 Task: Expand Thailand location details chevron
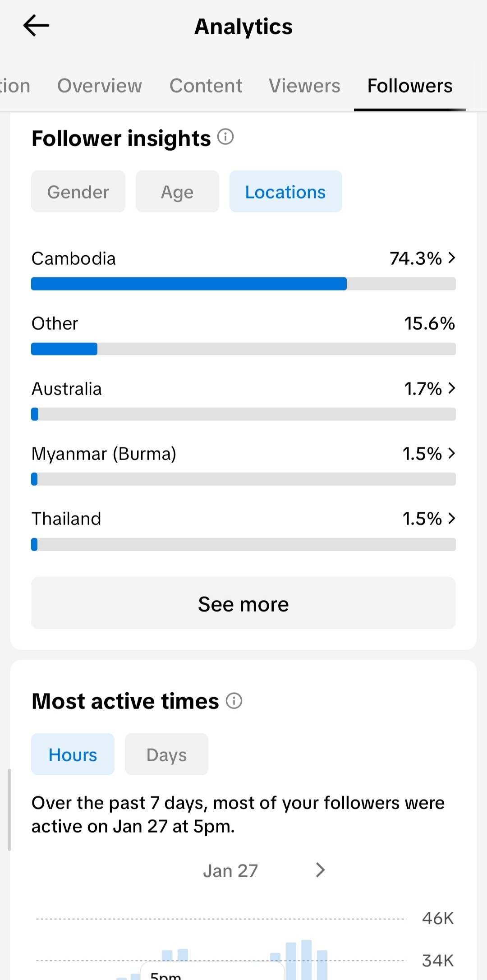[x=452, y=519]
